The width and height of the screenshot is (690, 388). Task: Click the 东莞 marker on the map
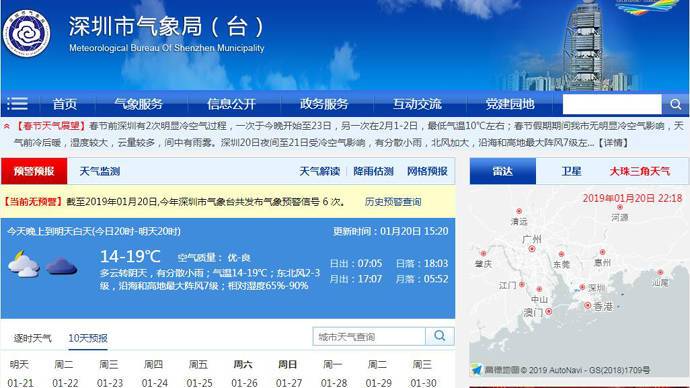561,254
